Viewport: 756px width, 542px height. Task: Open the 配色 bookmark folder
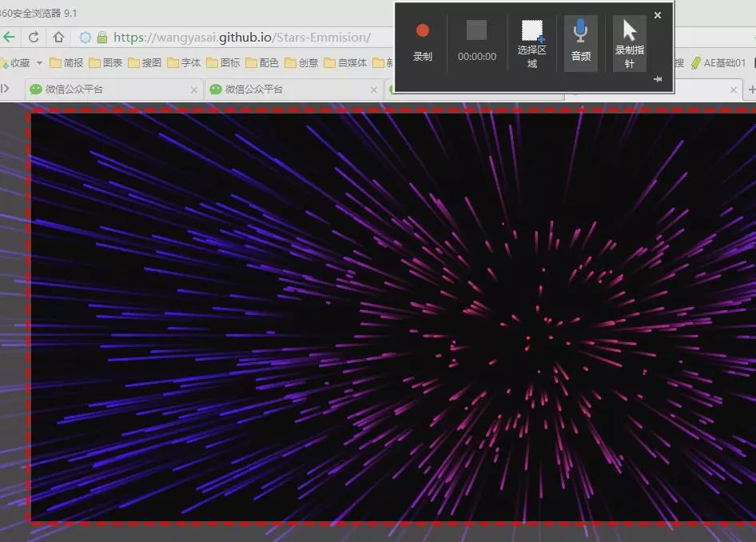(262, 63)
